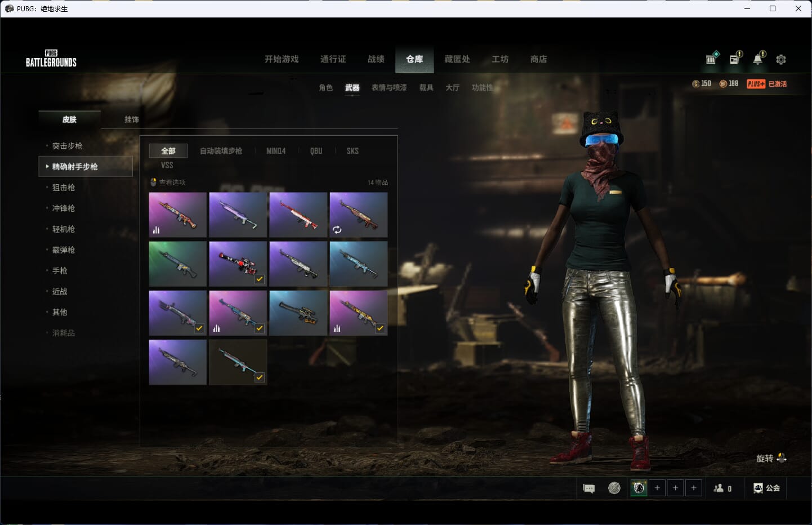The height and width of the screenshot is (525, 812).
Task: Open the 公会 guild button
Action: 766,488
